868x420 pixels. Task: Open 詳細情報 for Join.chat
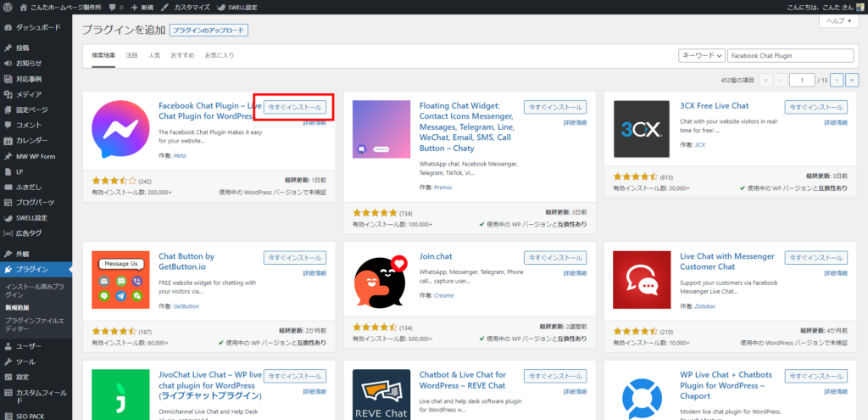click(x=576, y=273)
